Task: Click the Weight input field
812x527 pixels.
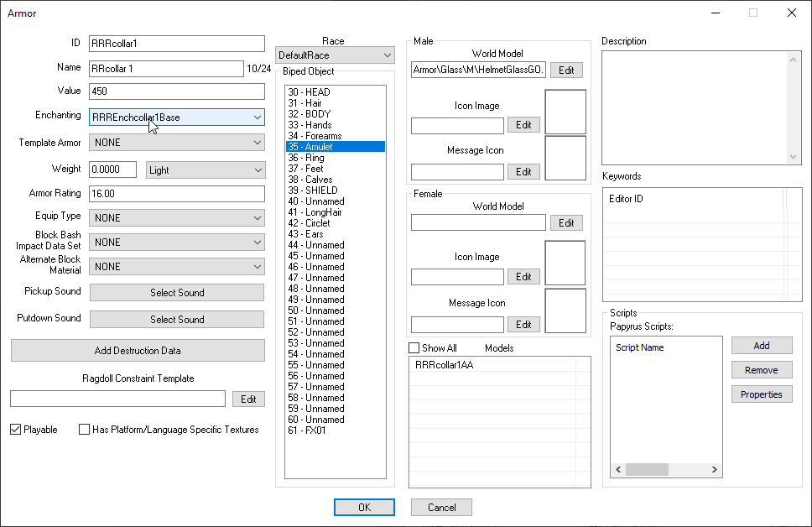Action: click(x=113, y=170)
